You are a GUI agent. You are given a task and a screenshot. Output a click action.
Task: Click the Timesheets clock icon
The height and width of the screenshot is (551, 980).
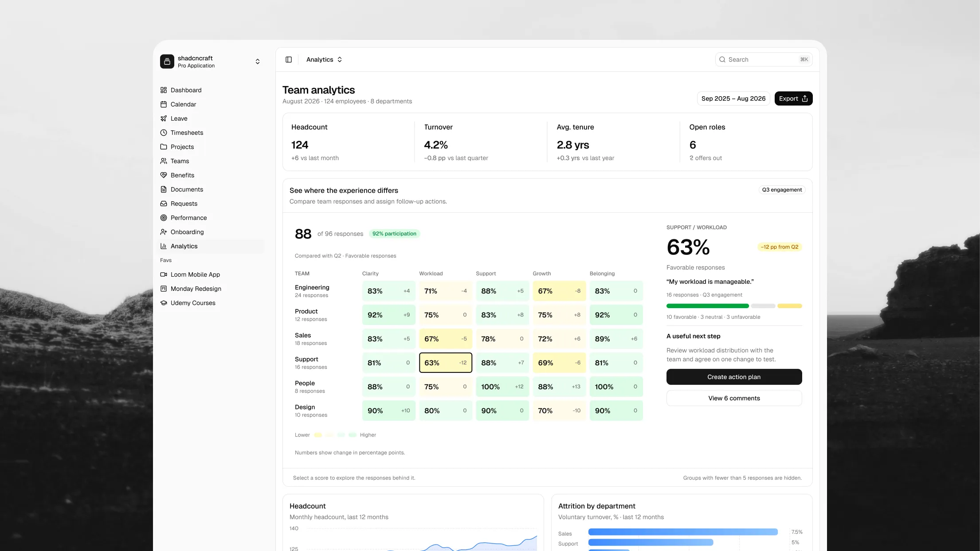[x=164, y=133]
